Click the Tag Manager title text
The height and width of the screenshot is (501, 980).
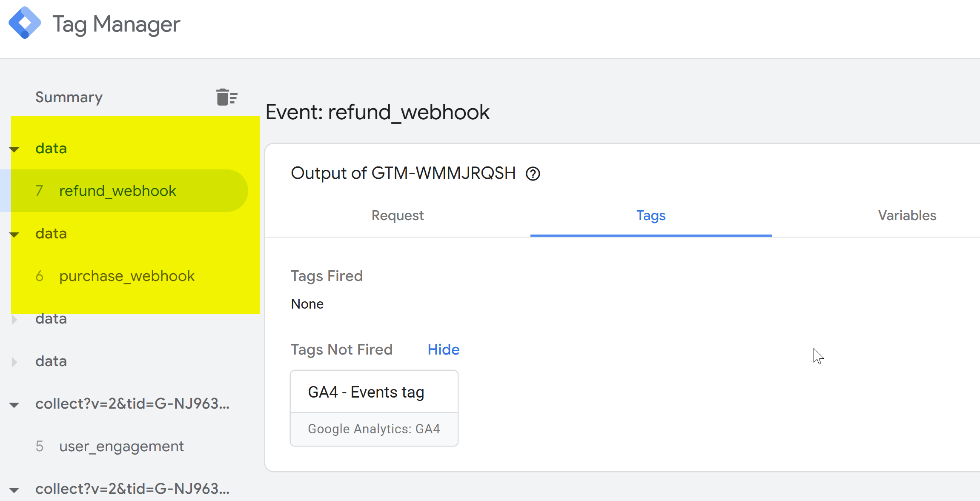coord(116,24)
